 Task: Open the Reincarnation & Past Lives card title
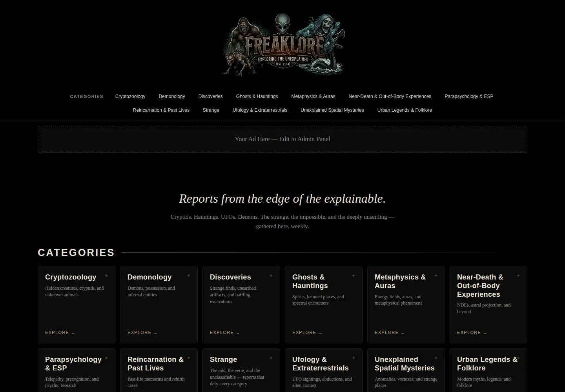(155, 364)
